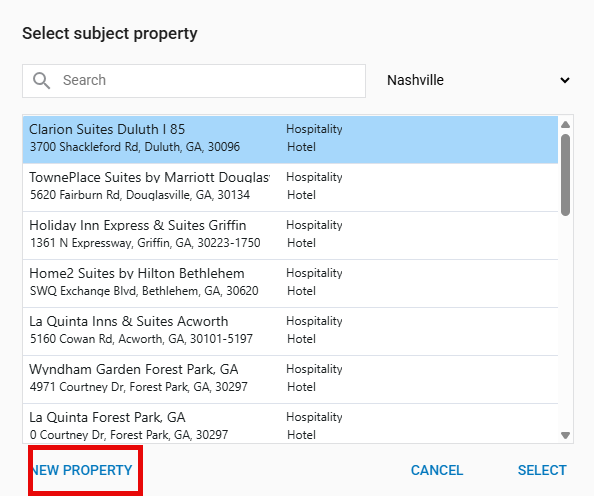594x496 pixels.
Task: Choose Wyndham Garden Forest Park, GA
Action: tap(290, 379)
